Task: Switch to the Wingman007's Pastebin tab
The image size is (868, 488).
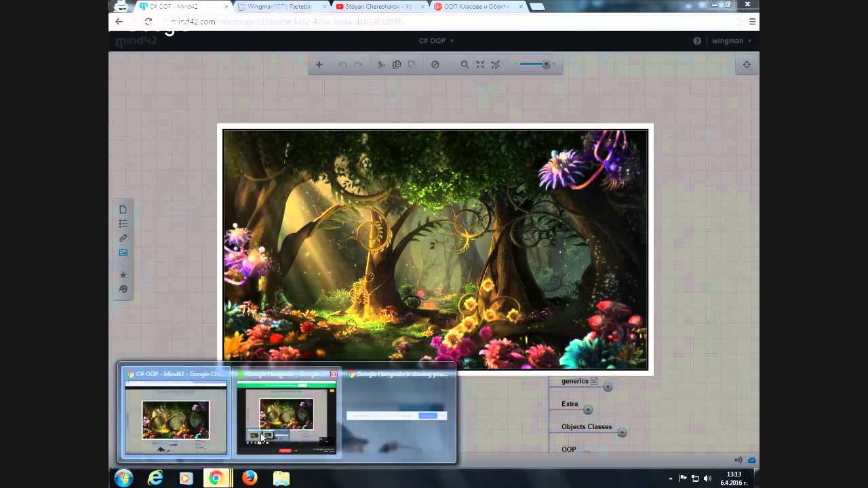Action: (282, 7)
